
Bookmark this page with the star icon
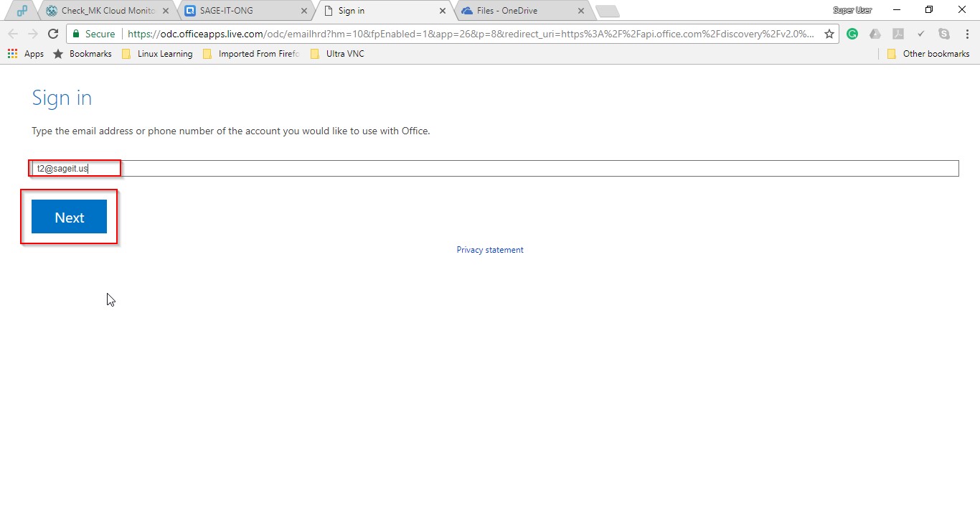coord(829,34)
